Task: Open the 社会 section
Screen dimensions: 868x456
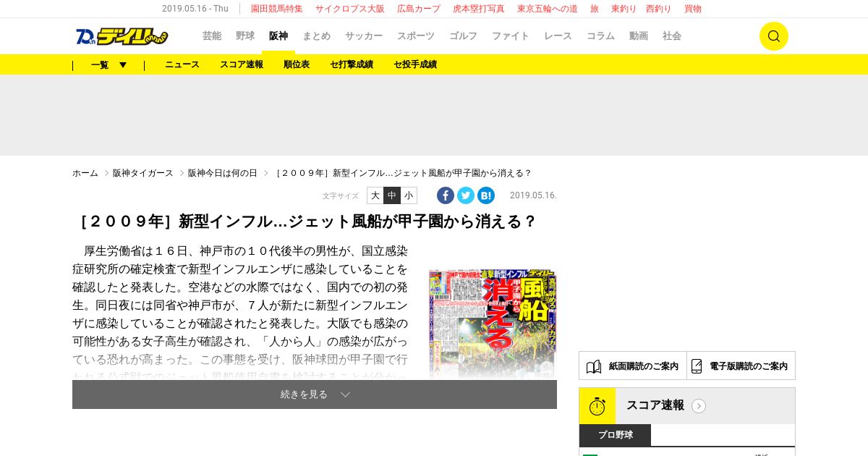Action: [x=672, y=35]
